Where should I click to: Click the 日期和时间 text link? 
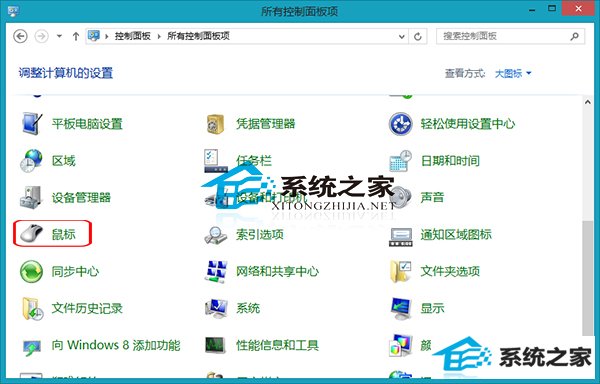[450, 161]
